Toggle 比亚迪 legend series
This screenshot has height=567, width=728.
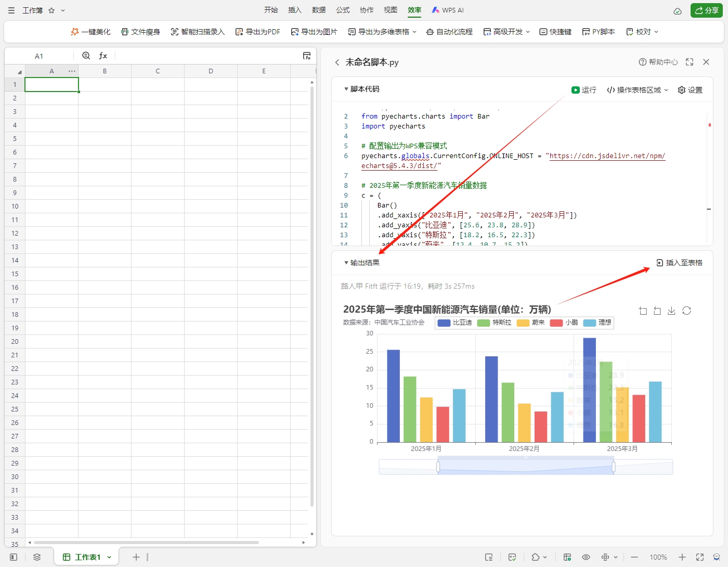[x=455, y=323]
